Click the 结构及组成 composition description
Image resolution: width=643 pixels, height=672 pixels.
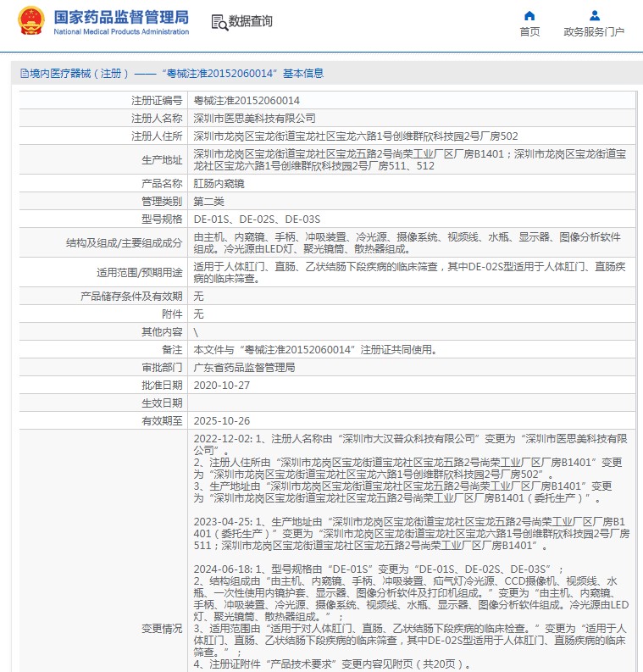(407, 243)
